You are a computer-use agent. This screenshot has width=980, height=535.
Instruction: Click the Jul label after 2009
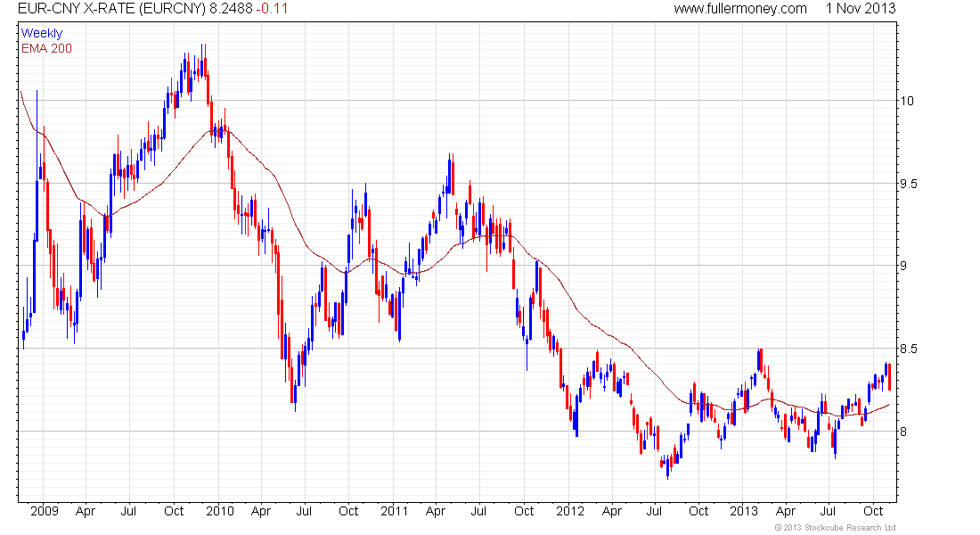pyautogui.click(x=128, y=511)
